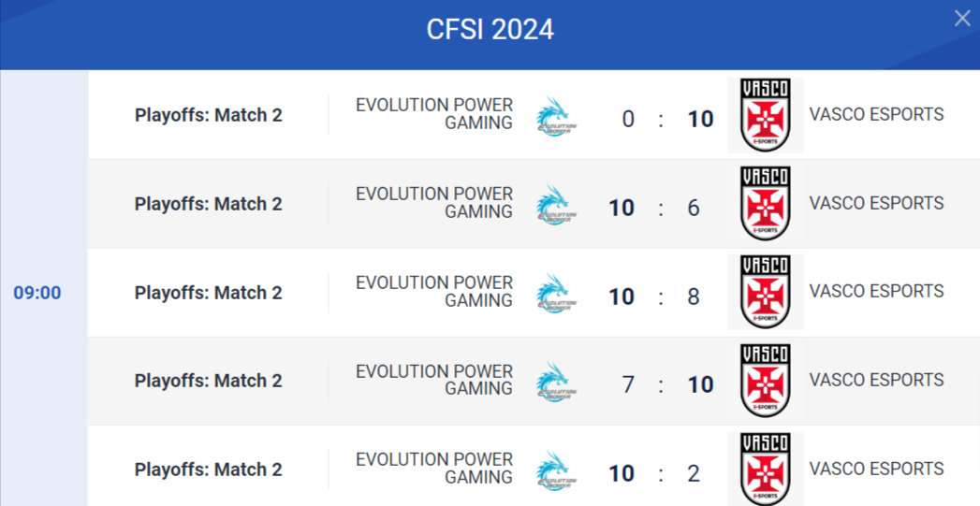The width and height of the screenshot is (980, 506).
Task: Click Vasco Esports team name in 10:6 match
Action: pyautogui.click(x=876, y=203)
